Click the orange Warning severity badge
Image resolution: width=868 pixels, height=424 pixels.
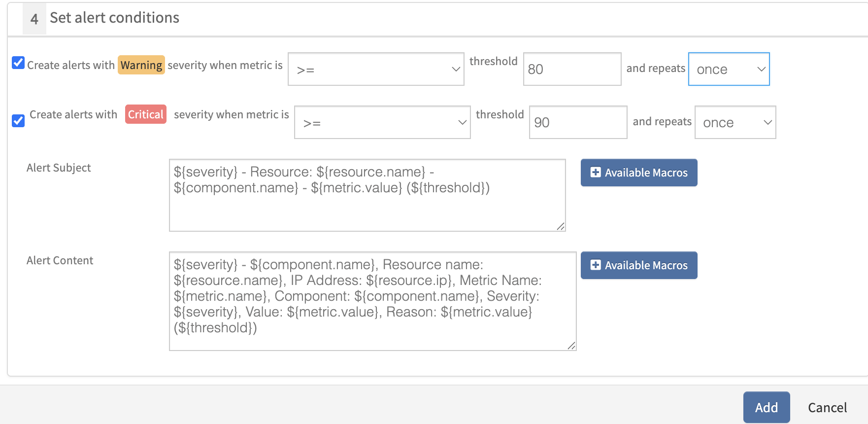tap(141, 65)
